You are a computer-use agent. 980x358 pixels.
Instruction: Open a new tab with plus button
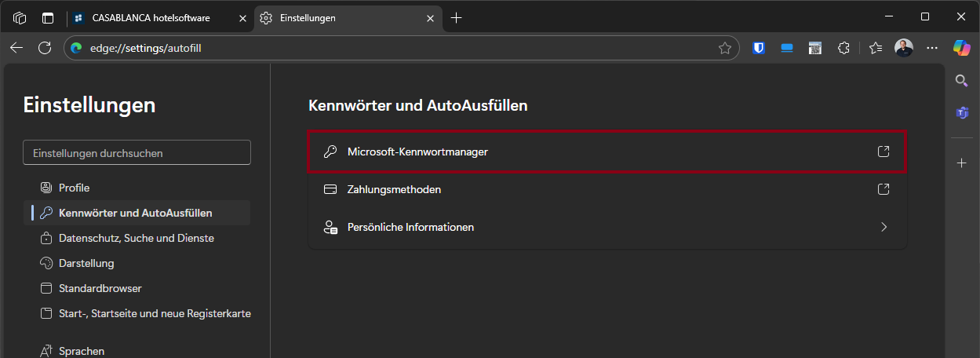pos(456,17)
